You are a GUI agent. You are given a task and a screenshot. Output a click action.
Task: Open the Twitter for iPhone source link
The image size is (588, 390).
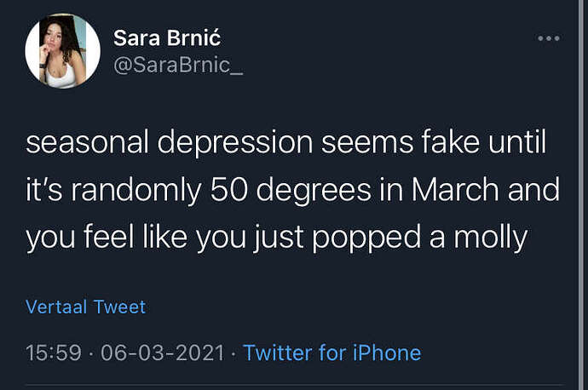(x=332, y=353)
